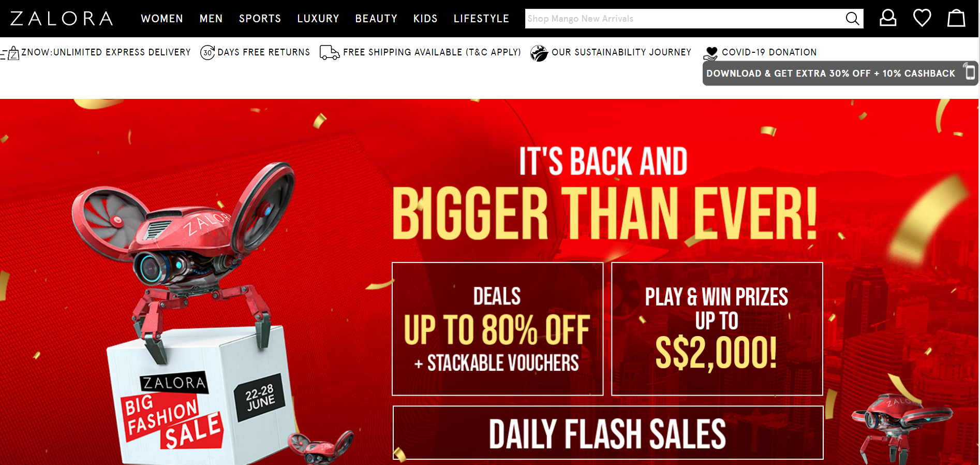Open the SPORTS category menu
This screenshot has width=980, height=465.
(260, 19)
